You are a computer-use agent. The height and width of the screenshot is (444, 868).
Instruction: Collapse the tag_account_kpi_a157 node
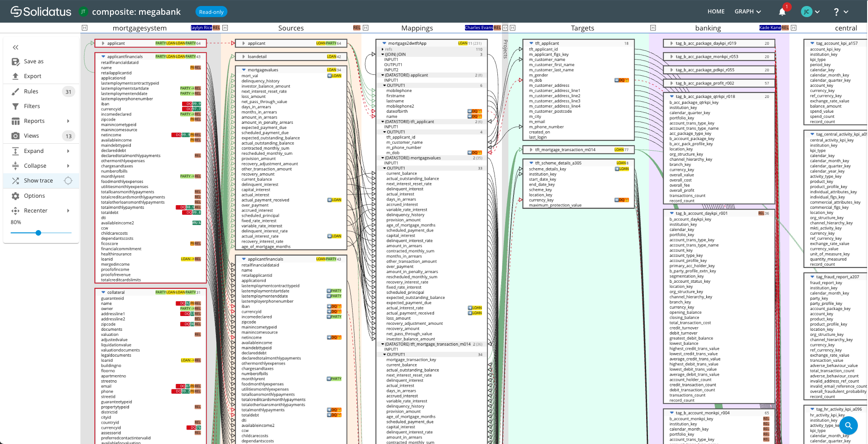point(812,43)
